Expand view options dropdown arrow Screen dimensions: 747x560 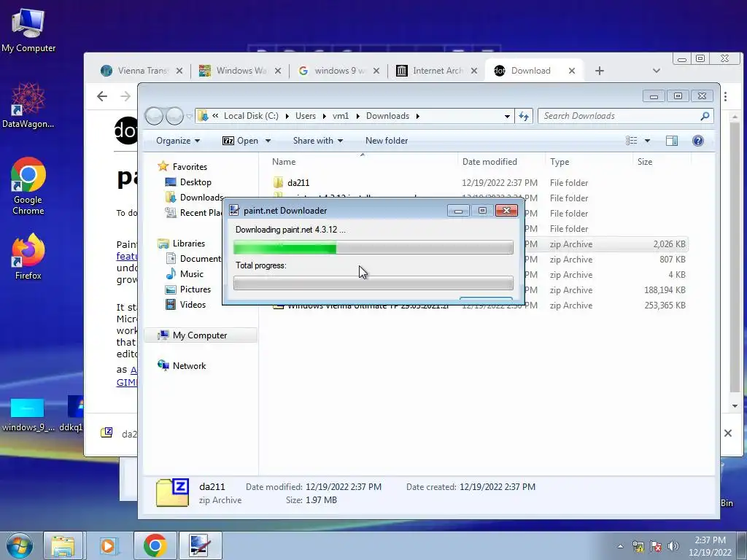[647, 141]
